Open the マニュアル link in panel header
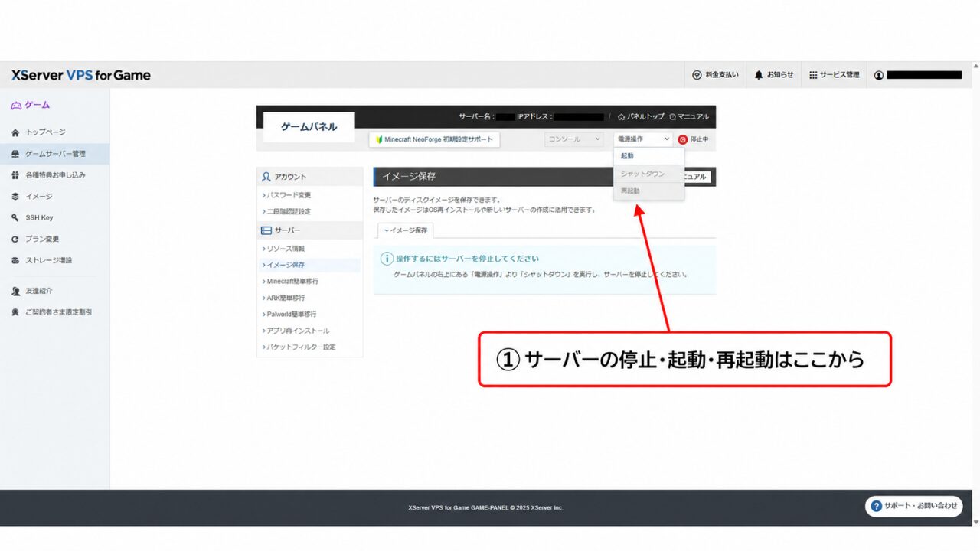Viewport: 980px width, 551px height. click(x=688, y=116)
